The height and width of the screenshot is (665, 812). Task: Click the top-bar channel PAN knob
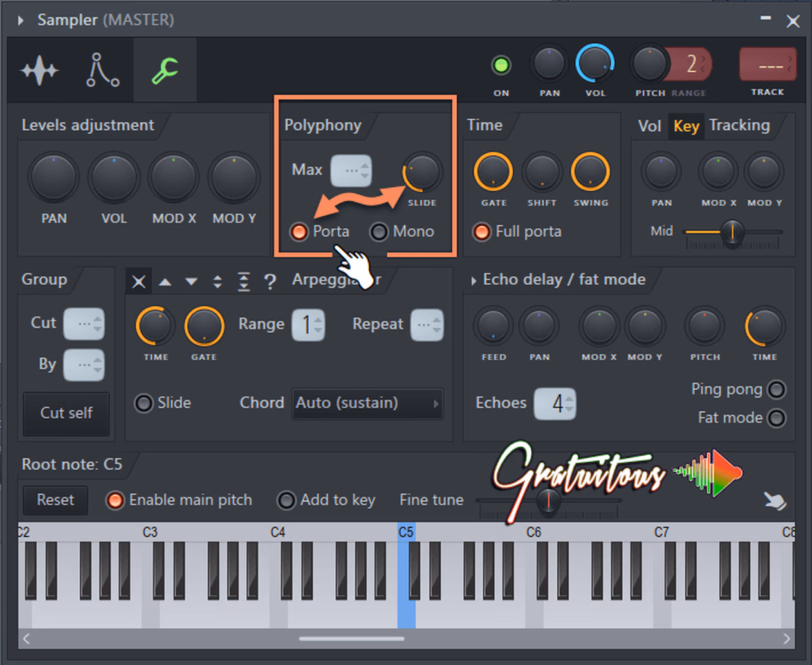[x=549, y=64]
